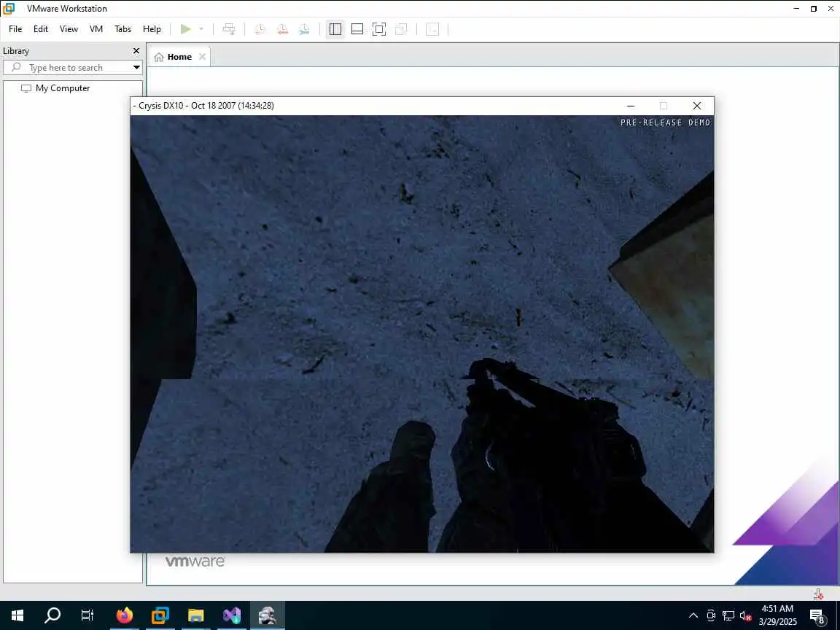Viewport: 840px width, 630px height.
Task: Toggle the thumbnail bar view icon
Action: pos(357,29)
